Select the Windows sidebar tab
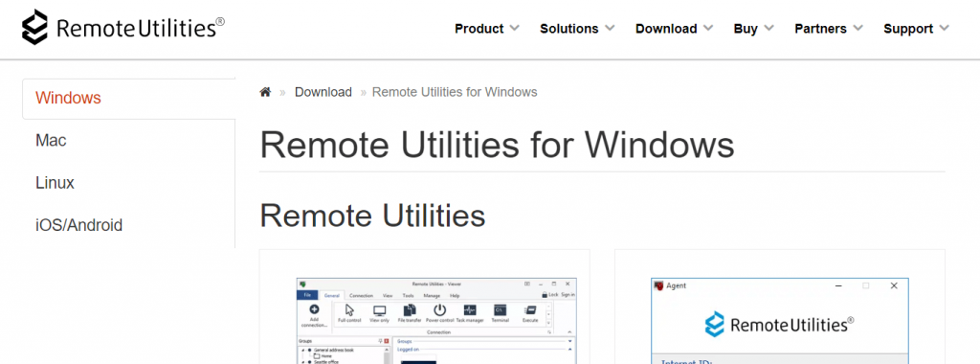This screenshot has height=364, width=980. 129,99
